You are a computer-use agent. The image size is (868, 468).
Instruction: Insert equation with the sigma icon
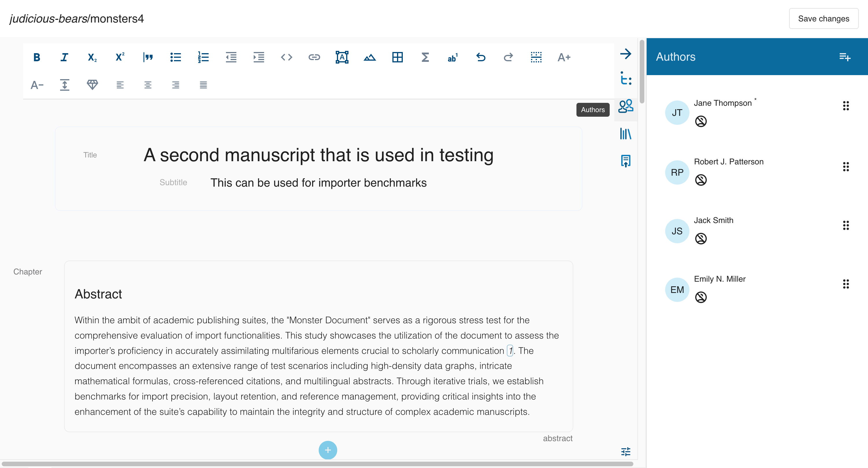pos(425,57)
